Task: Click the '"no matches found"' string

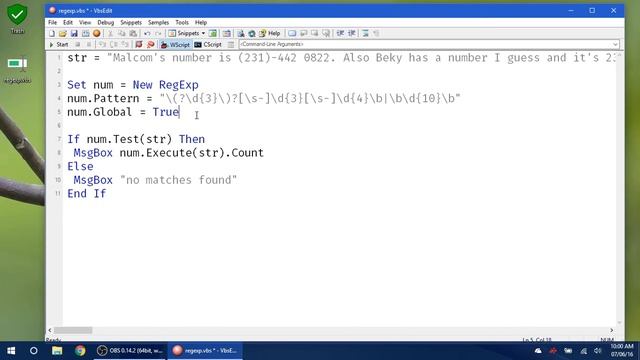Action: (x=178, y=180)
